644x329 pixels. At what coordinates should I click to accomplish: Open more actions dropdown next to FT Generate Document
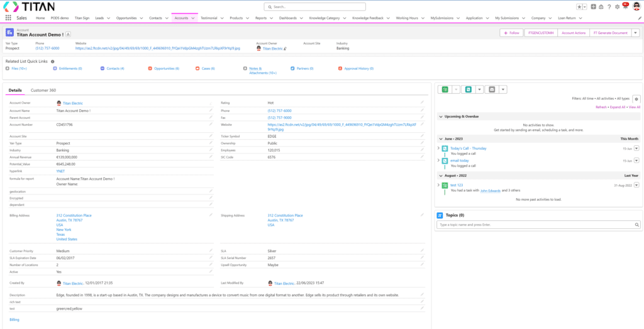pos(635,33)
